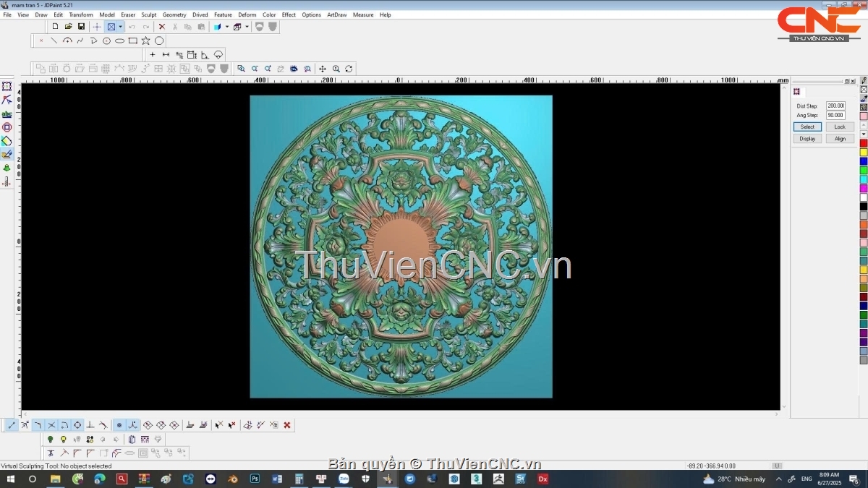Click the New file icon

coord(55,27)
